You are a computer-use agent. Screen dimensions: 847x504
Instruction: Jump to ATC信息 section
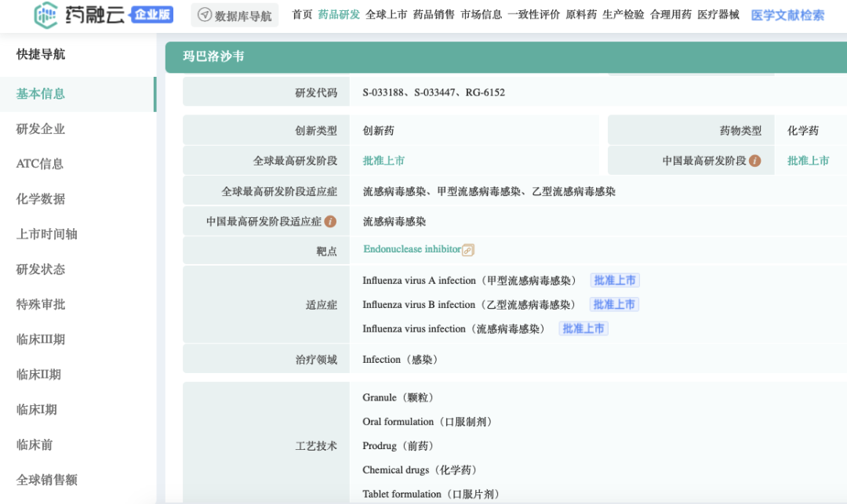click(40, 164)
